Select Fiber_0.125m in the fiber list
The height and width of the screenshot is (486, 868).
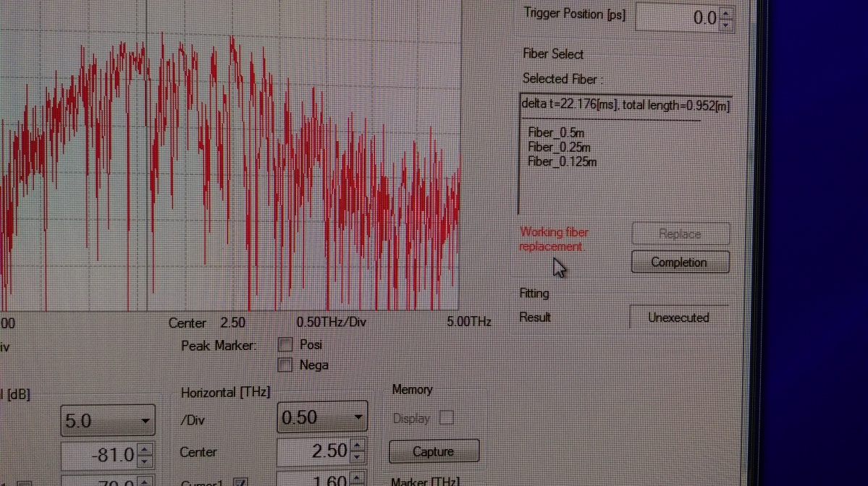click(562, 161)
